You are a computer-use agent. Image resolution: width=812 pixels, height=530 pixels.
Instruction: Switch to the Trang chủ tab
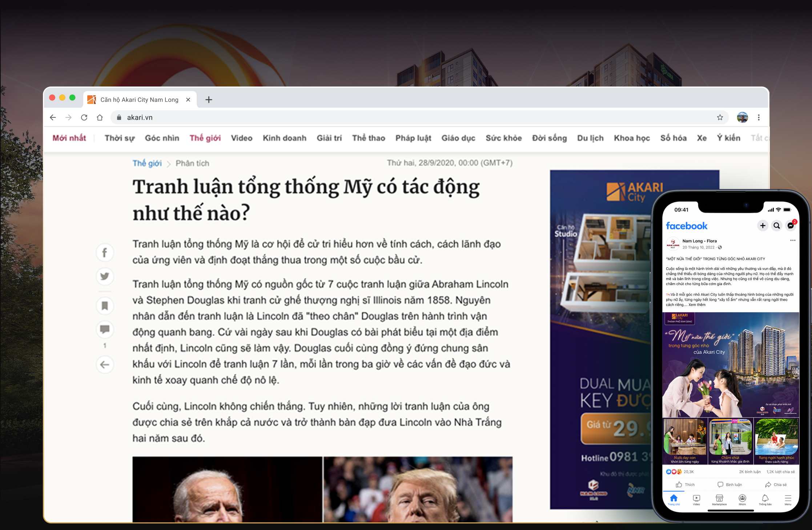pyautogui.click(x=674, y=500)
